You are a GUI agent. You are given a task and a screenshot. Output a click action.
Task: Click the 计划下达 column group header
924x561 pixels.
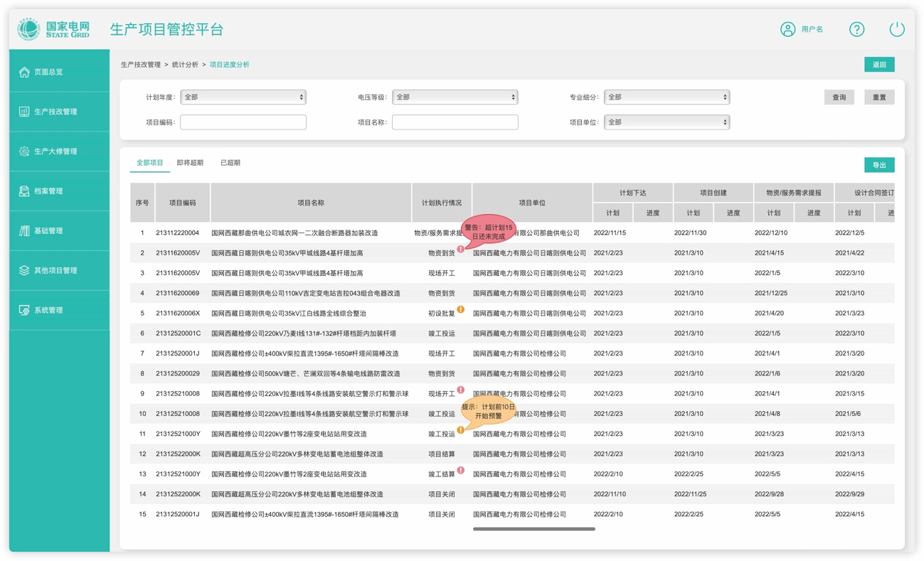click(633, 193)
